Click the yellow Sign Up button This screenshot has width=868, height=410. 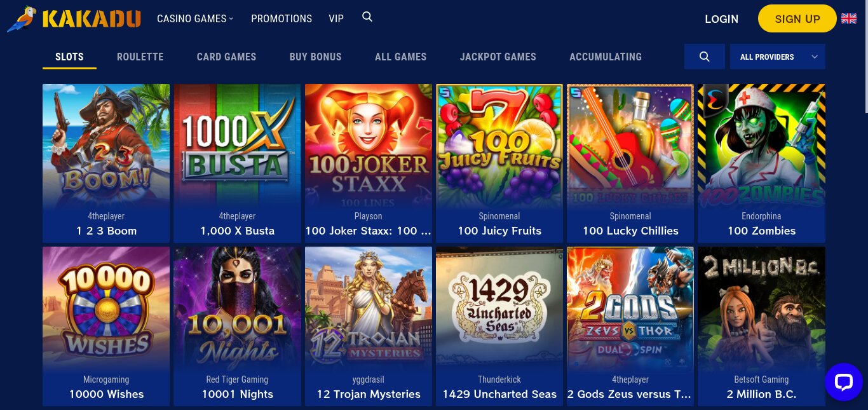point(797,18)
